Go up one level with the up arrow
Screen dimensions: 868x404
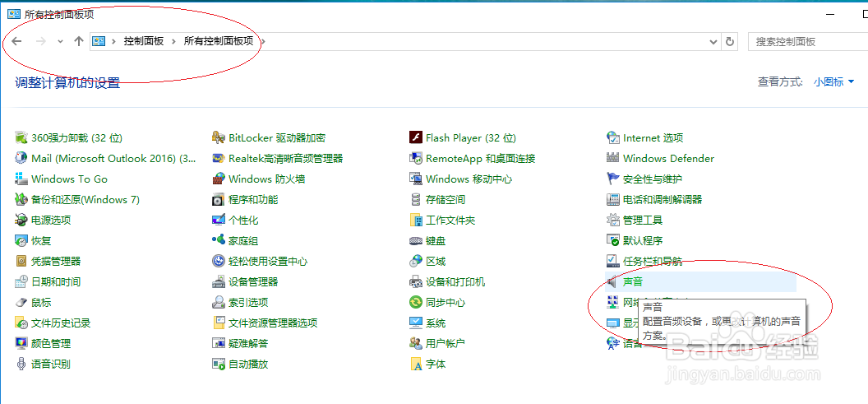tap(79, 42)
